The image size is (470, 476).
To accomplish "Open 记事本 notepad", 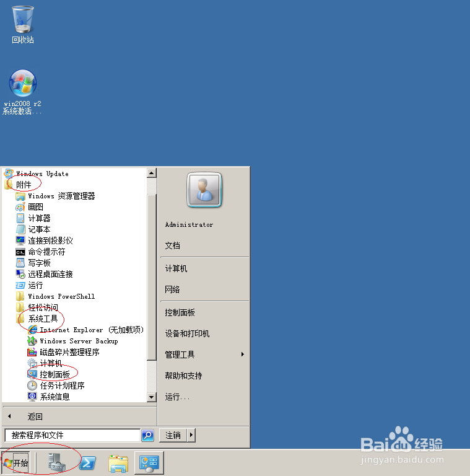I will pyautogui.click(x=33, y=229).
